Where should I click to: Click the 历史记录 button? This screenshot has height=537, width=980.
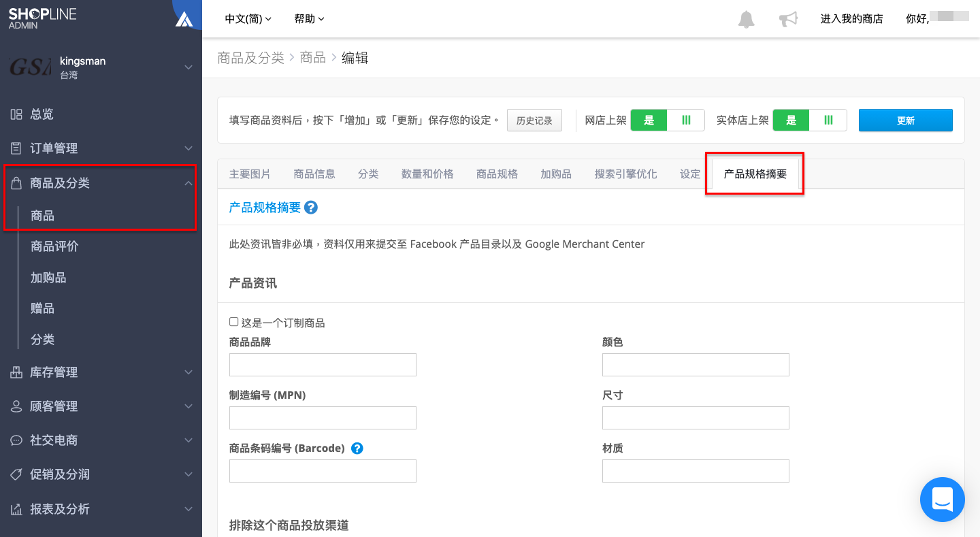534,120
